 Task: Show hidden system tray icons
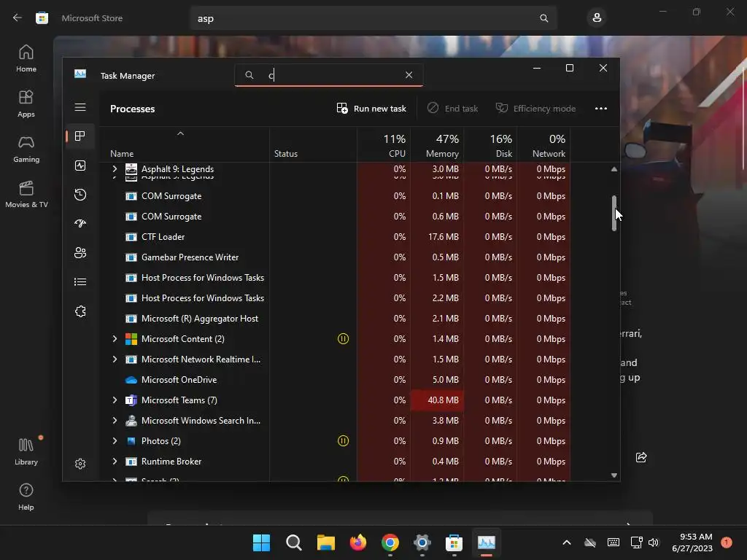[566, 542]
